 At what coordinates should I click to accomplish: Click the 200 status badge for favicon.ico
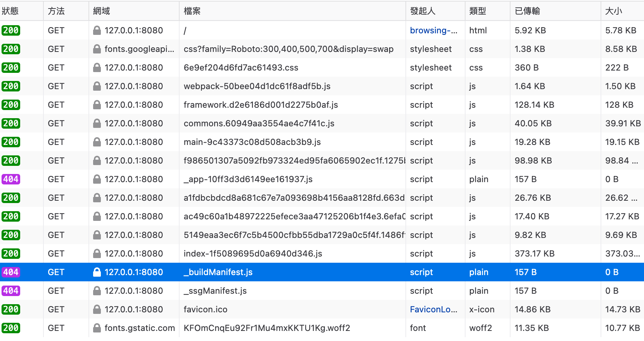11,309
